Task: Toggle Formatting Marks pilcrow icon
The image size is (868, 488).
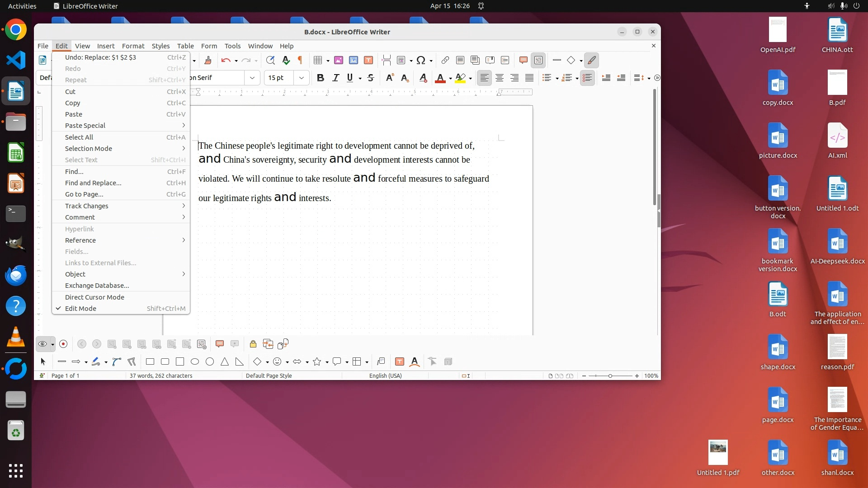Action: (300, 60)
